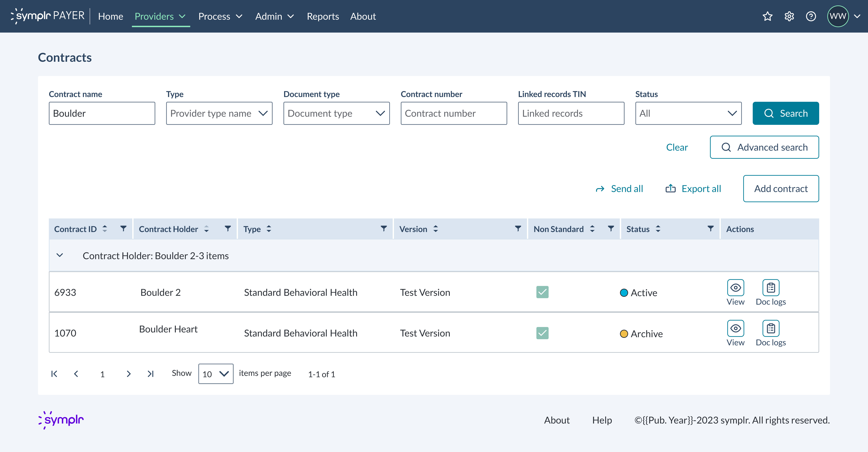Toggle Non Standard checkbox for Boulder Heart
The width and height of the screenshot is (868, 452).
[x=542, y=333]
